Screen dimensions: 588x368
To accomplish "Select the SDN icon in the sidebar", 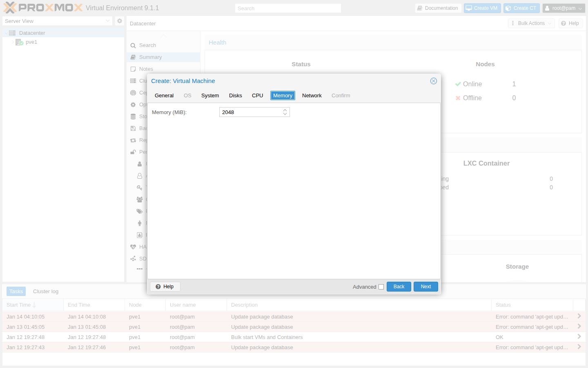I will point(133,258).
